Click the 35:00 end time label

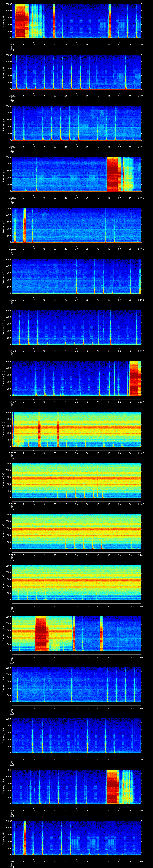[x=141, y=657]
